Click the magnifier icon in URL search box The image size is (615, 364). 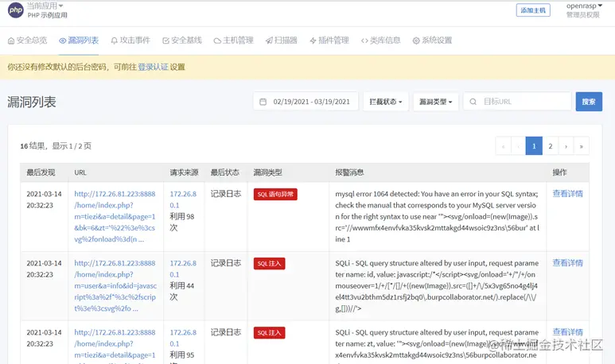(x=473, y=102)
